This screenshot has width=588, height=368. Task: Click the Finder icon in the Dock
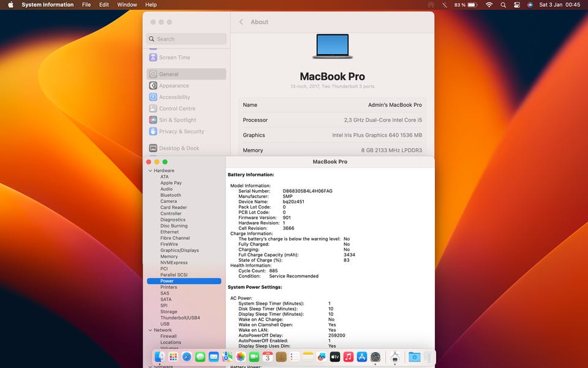click(159, 356)
